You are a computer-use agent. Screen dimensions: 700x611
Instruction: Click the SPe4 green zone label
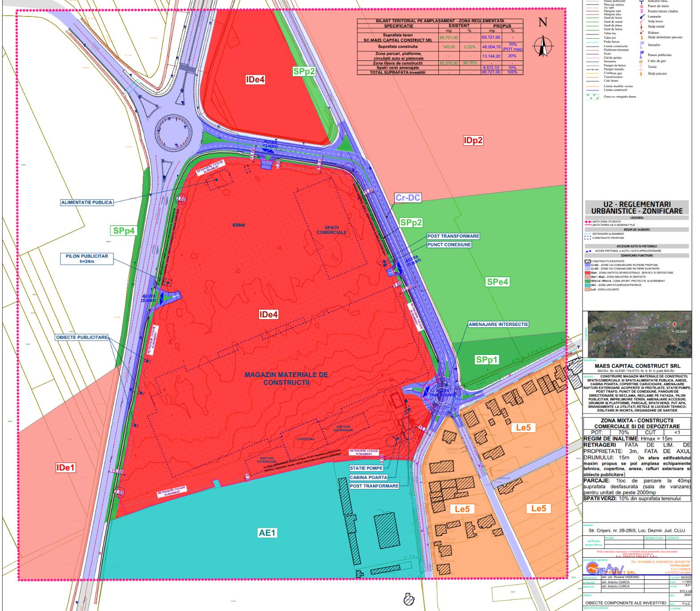tap(498, 282)
